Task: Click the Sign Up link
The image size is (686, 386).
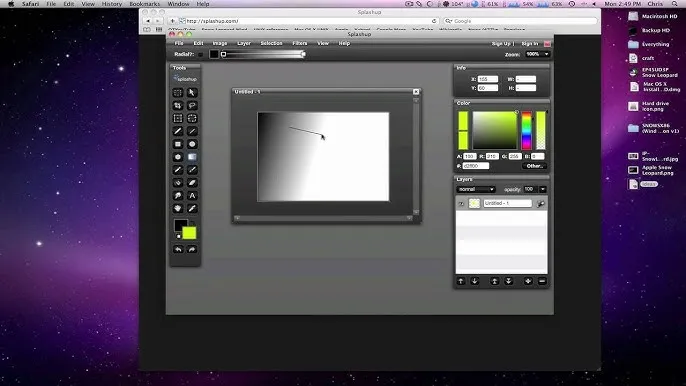Action: tap(501, 44)
